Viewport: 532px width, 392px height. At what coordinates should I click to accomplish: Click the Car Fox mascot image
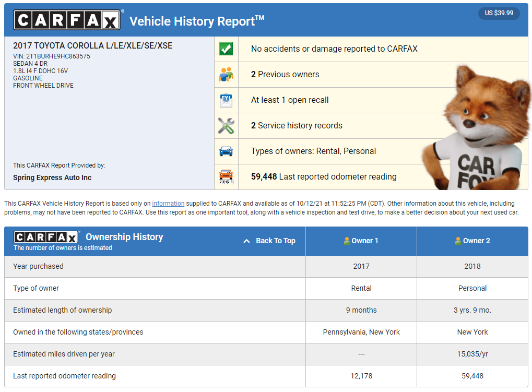pos(476,127)
